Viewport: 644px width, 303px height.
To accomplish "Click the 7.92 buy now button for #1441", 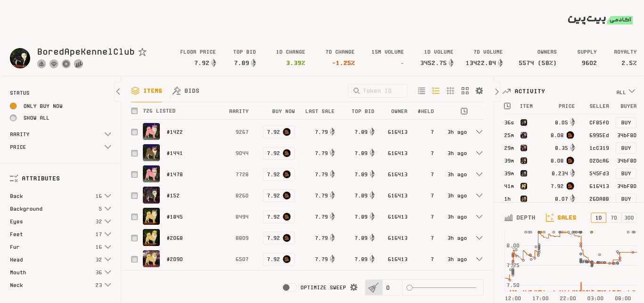I will coord(279,153).
